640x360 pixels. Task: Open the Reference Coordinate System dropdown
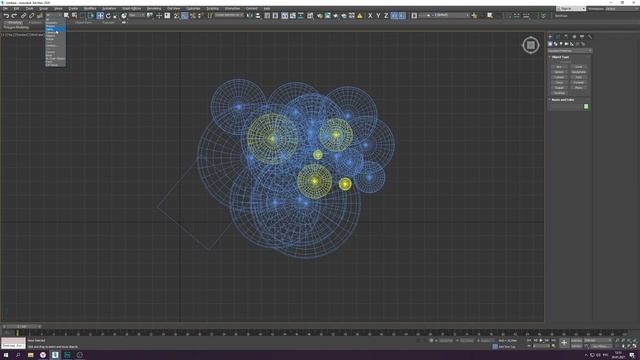(x=136, y=16)
